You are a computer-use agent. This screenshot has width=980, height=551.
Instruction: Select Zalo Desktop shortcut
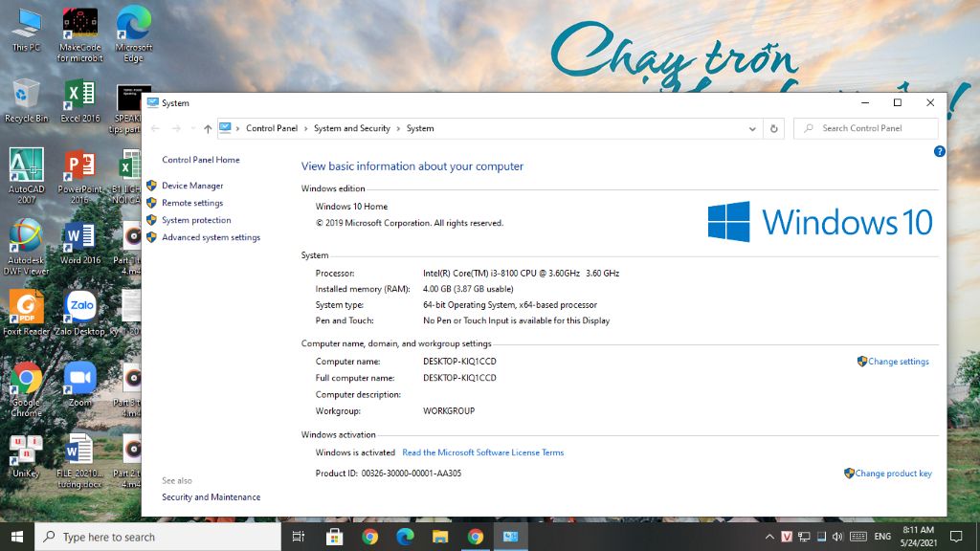[80, 314]
